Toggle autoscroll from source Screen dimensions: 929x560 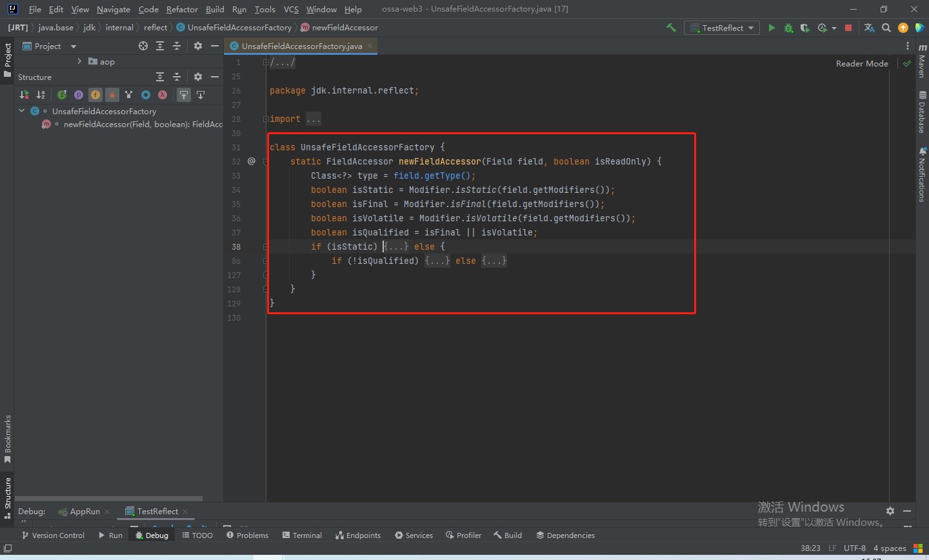[201, 95]
